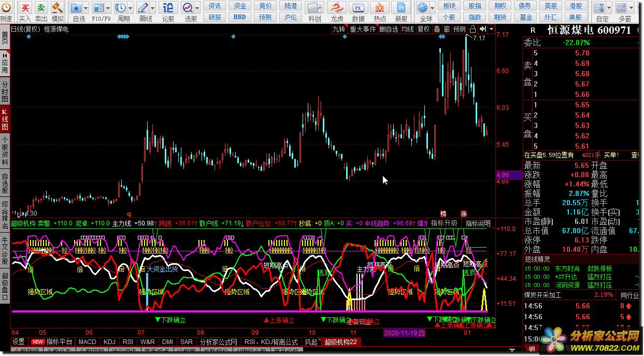Expand the 周期 period dropdown arrow
Screen dimensions: 644x356
point(130,8)
